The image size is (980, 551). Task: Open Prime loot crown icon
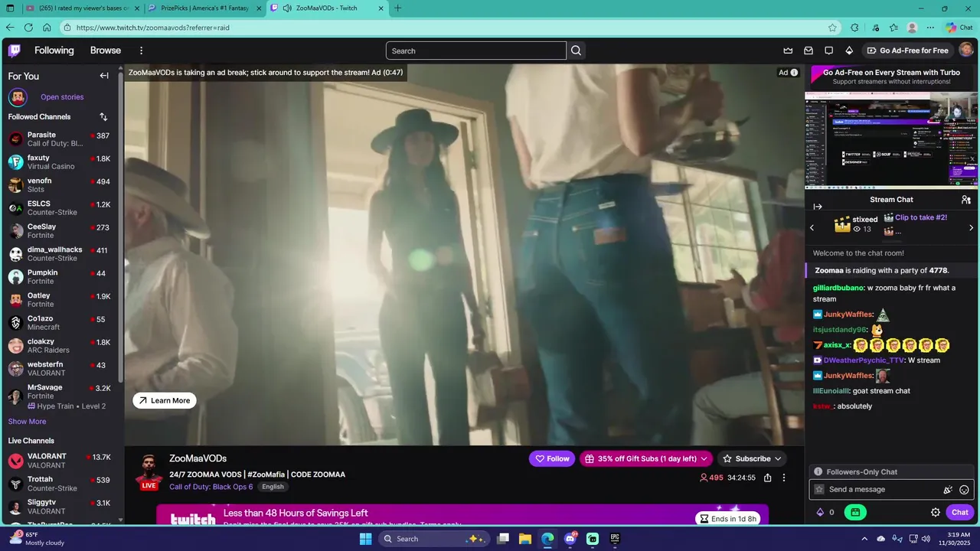788,51
